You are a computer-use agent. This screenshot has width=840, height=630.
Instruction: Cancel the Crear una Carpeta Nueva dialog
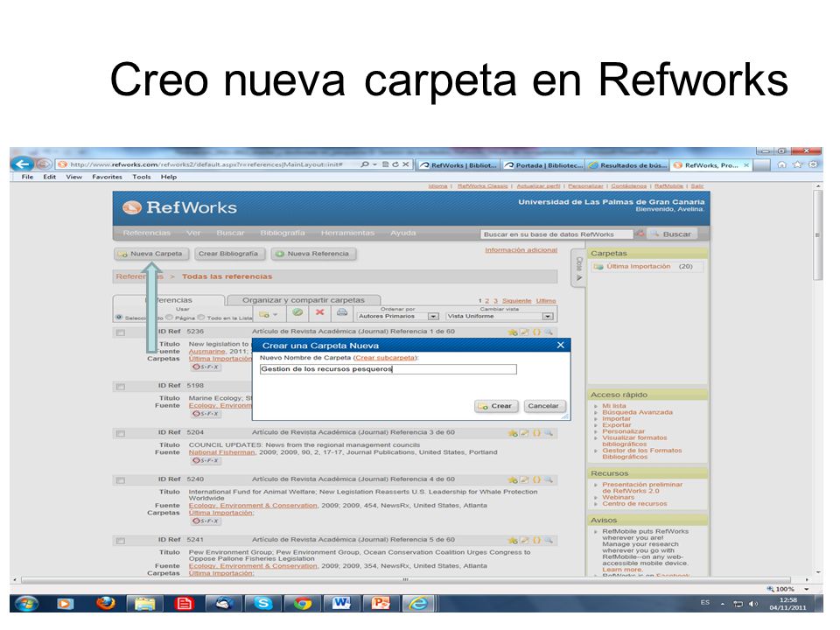pyautogui.click(x=543, y=406)
